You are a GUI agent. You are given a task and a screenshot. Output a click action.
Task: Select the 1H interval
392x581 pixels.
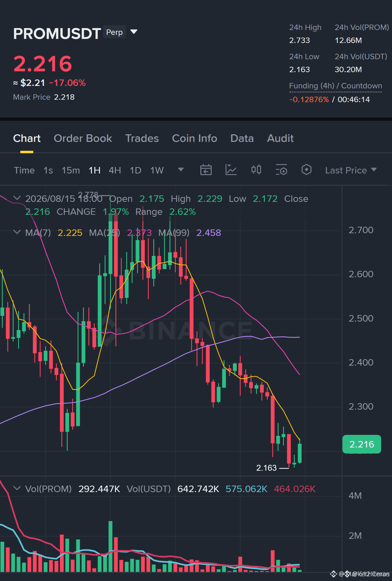[x=94, y=171]
